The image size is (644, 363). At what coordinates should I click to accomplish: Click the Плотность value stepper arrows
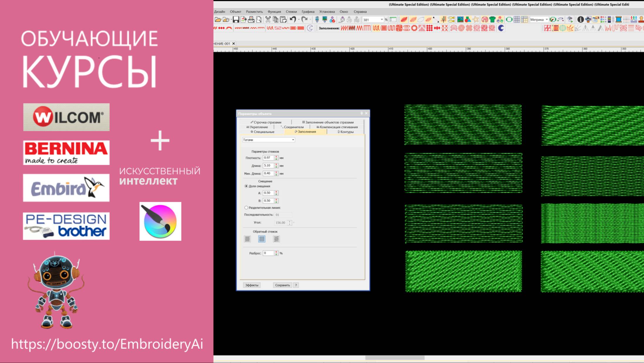coord(276,158)
